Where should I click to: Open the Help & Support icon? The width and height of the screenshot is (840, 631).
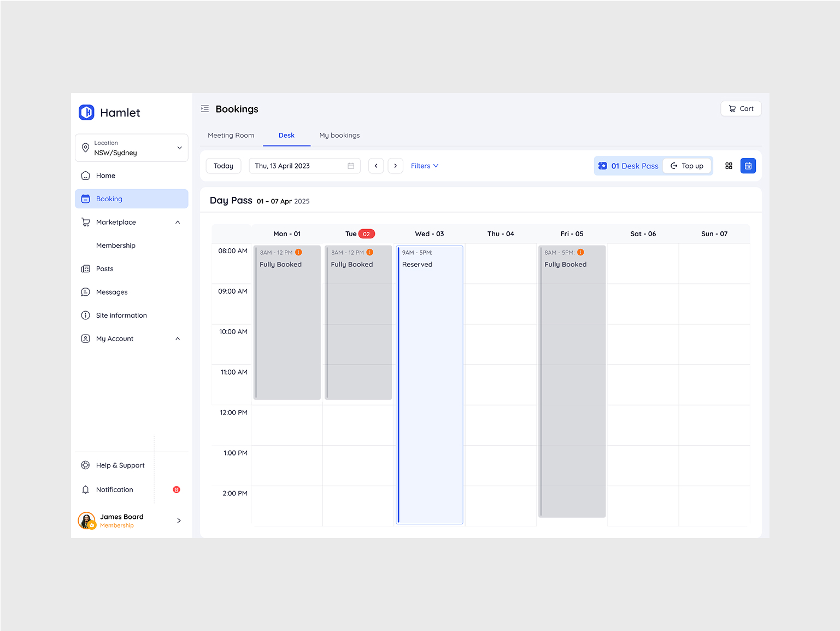pos(85,465)
